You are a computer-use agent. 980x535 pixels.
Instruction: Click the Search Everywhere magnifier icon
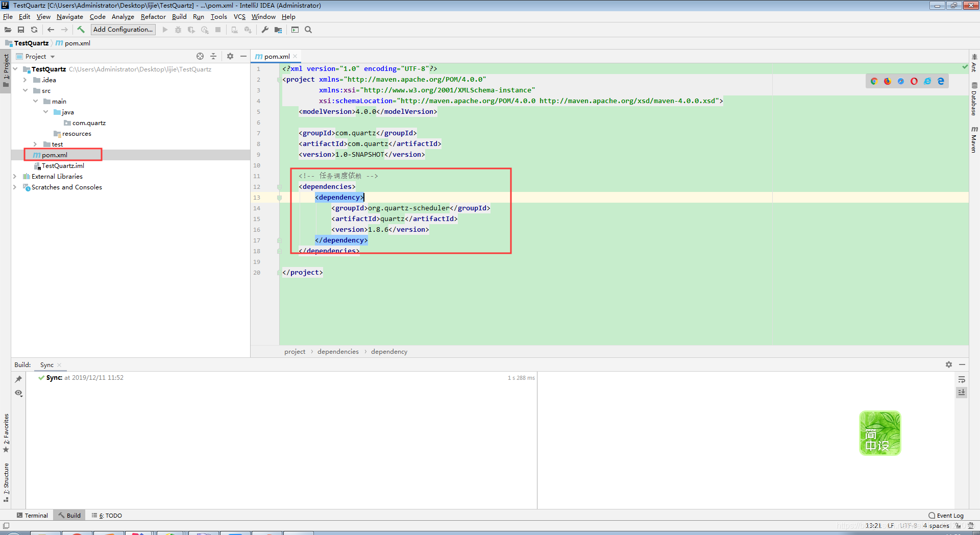pos(308,30)
